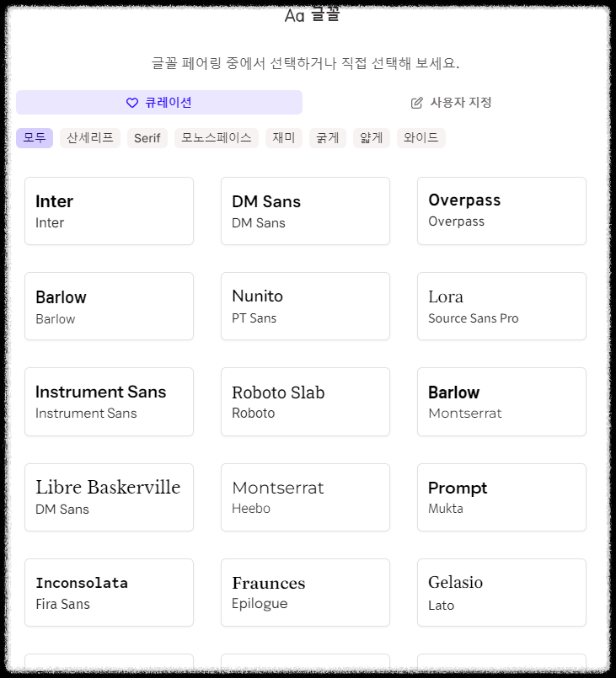Screen dimensions: 616x678
Task: Toggle the 얇게 filter chip
Action: (372, 137)
